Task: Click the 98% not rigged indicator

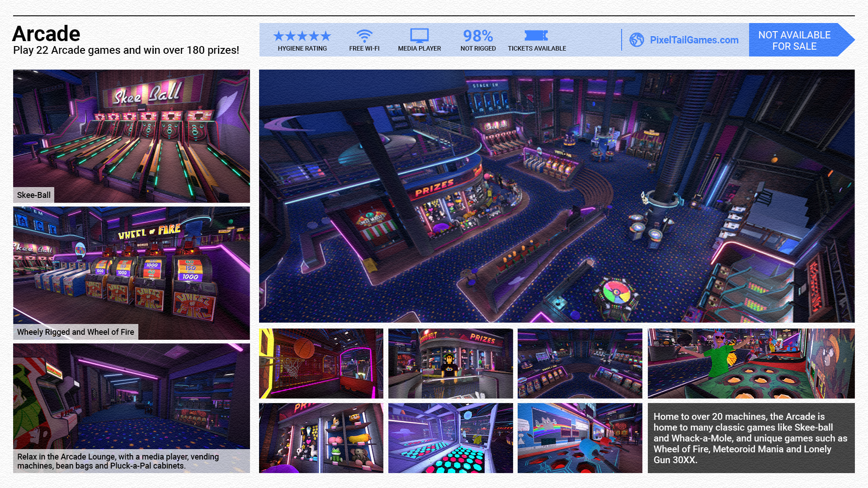Action: [x=478, y=36]
